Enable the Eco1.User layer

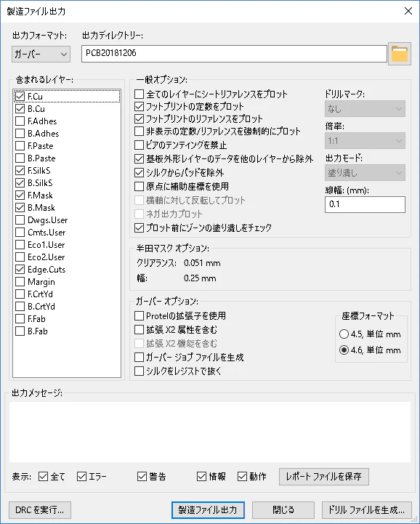pyautogui.click(x=20, y=245)
